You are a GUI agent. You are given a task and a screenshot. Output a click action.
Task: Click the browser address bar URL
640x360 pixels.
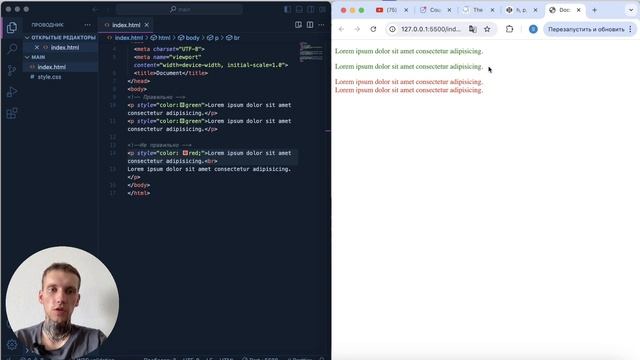click(x=431, y=29)
